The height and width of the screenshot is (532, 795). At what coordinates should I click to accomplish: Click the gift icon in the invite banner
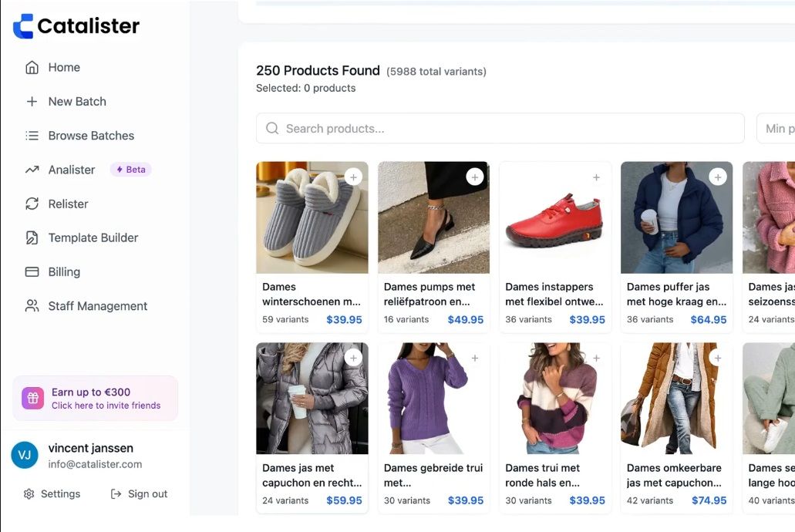[33, 398]
